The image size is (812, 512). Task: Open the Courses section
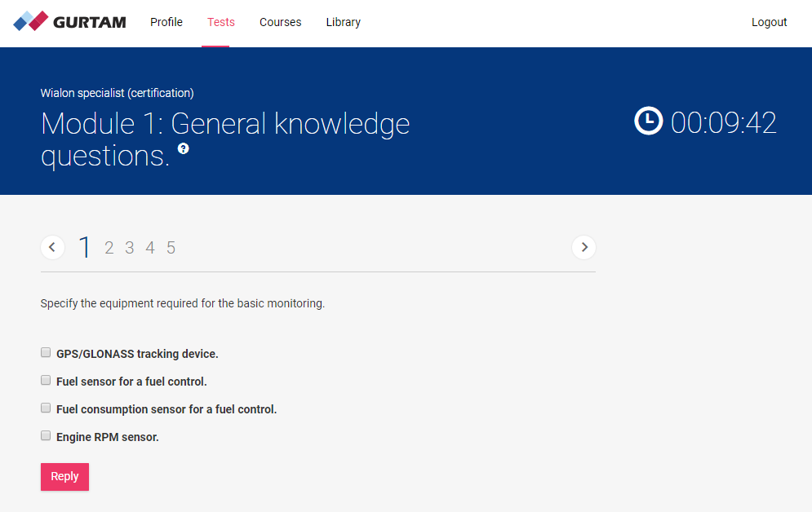[281, 22]
